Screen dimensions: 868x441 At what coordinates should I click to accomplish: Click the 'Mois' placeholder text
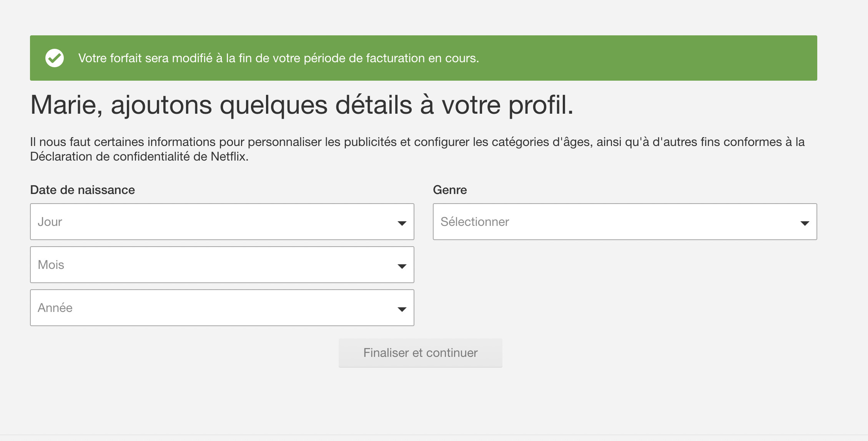pos(51,265)
